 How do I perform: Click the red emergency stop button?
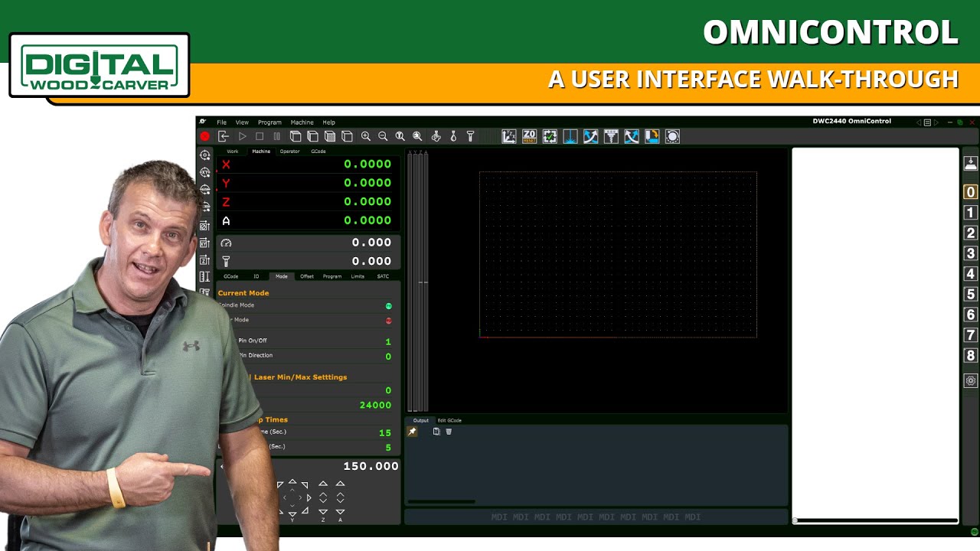[205, 136]
